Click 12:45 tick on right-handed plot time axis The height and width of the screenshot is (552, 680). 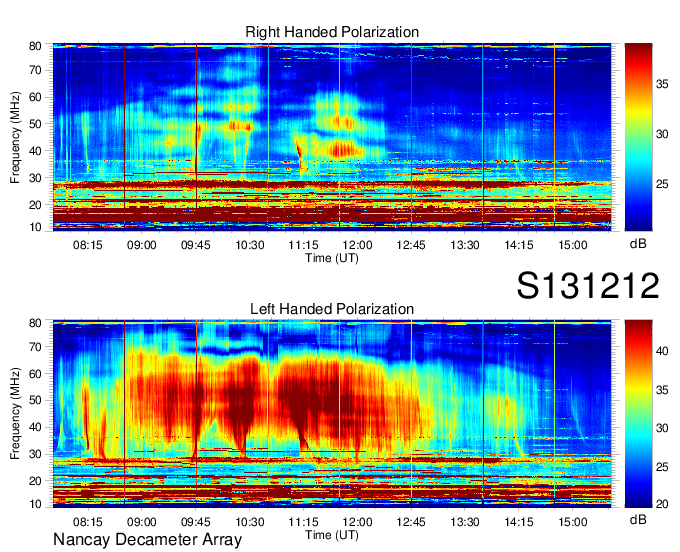tap(411, 245)
